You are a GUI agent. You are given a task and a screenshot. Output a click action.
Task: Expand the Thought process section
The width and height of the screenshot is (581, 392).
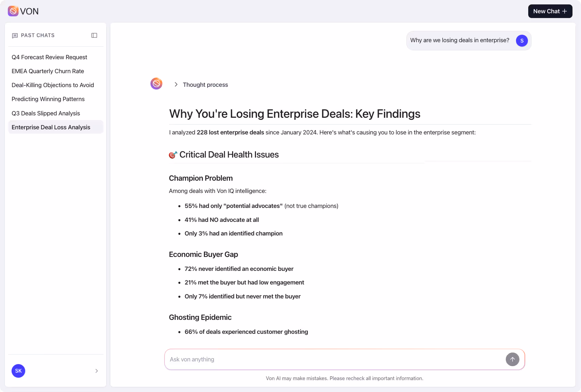(x=176, y=84)
